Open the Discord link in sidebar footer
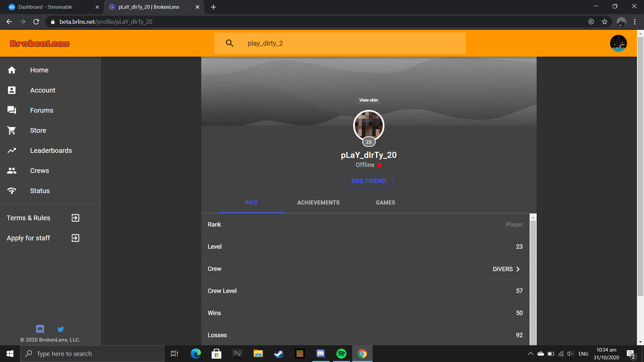This screenshot has width=644, height=362. [x=40, y=329]
